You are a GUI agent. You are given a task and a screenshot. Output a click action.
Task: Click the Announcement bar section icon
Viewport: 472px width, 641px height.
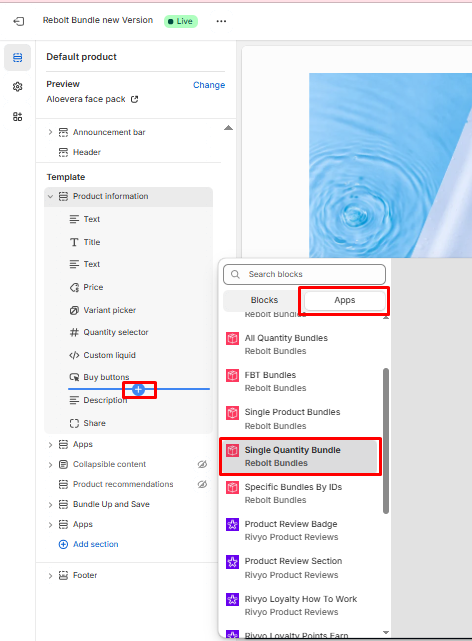63,132
